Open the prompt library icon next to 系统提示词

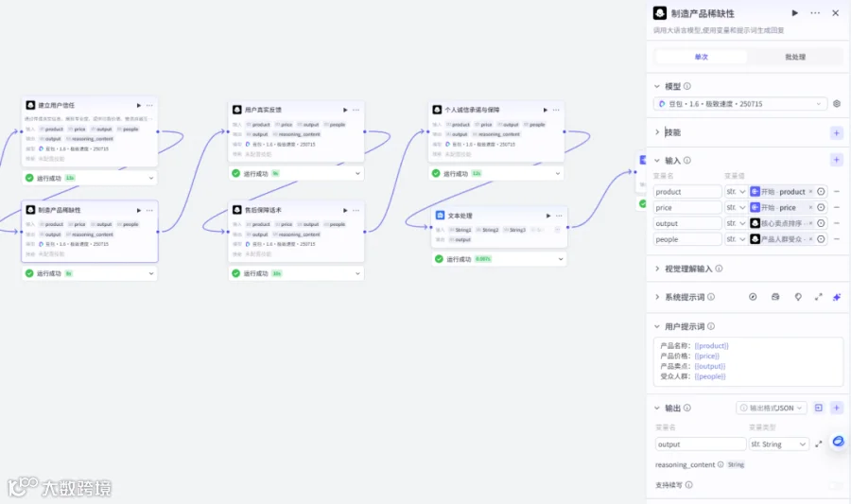click(775, 297)
